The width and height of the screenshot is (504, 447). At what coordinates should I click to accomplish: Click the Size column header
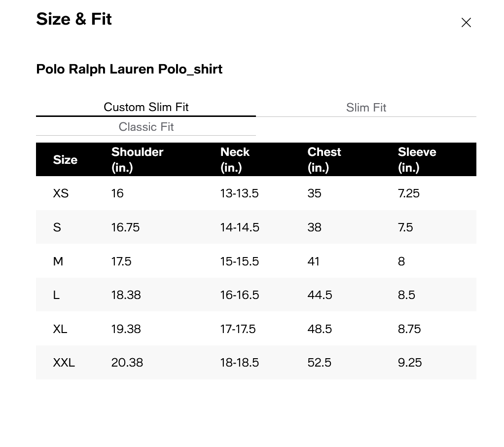pos(65,159)
